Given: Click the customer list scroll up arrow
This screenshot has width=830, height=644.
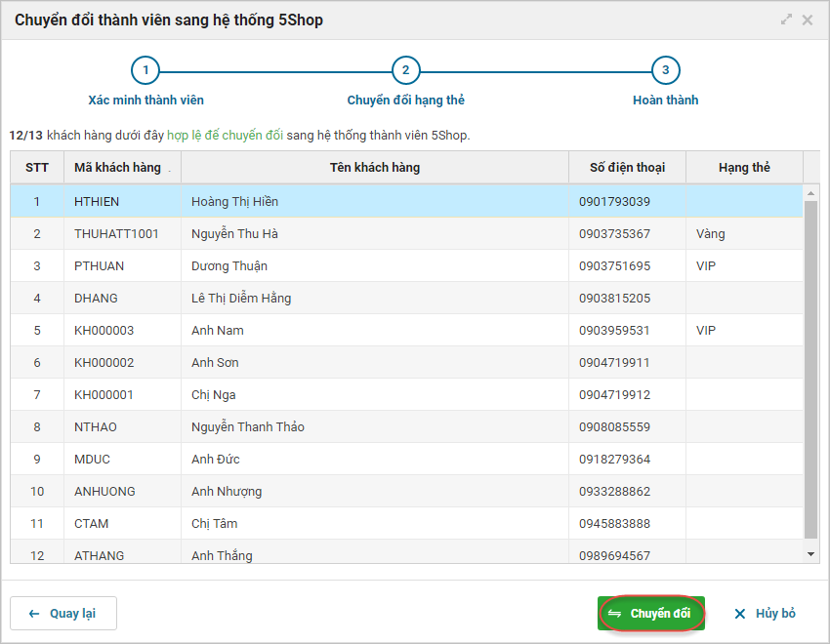Looking at the screenshot, I should (x=810, y=192).
